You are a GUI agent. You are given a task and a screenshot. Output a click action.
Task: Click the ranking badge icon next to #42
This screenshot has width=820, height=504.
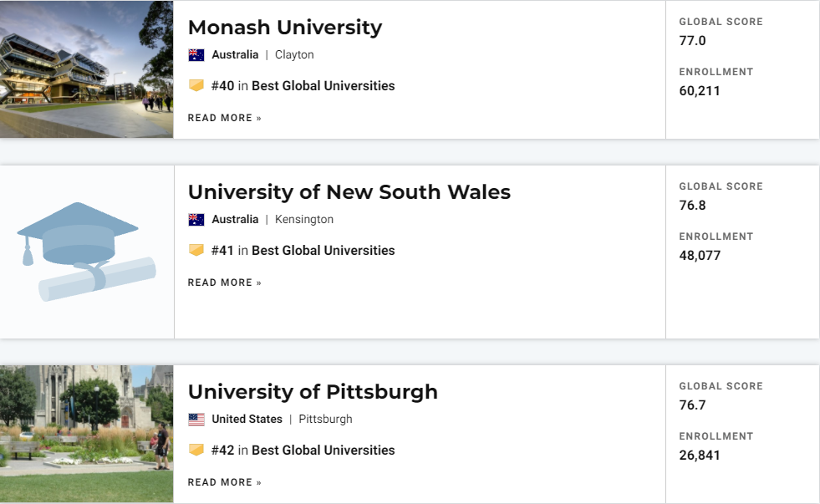coord(196,450)
